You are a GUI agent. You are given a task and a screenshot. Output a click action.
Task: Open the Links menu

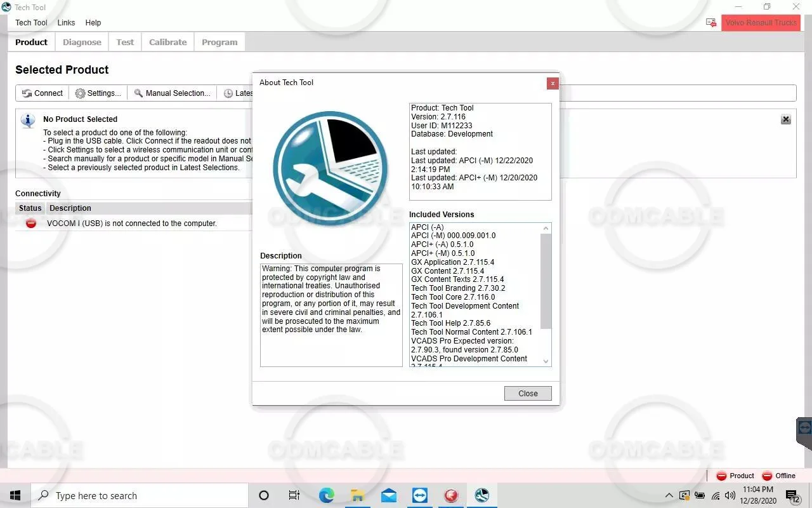pos(66,23)
